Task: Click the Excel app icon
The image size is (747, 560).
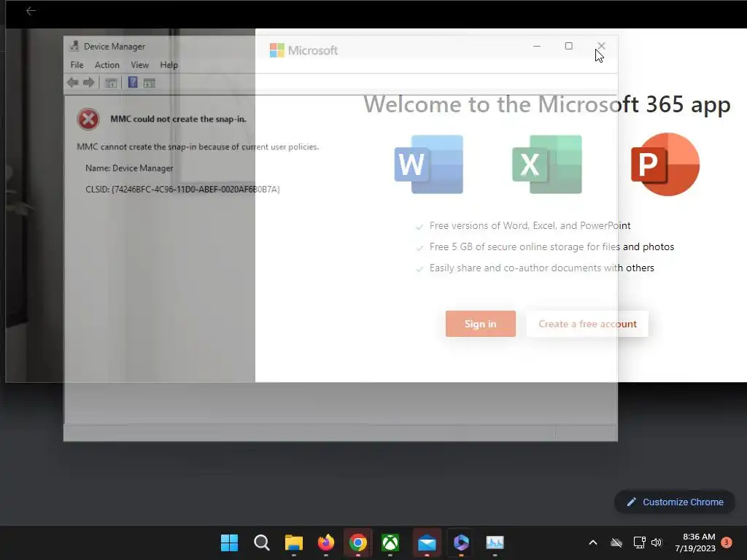Action: [547, 164]
